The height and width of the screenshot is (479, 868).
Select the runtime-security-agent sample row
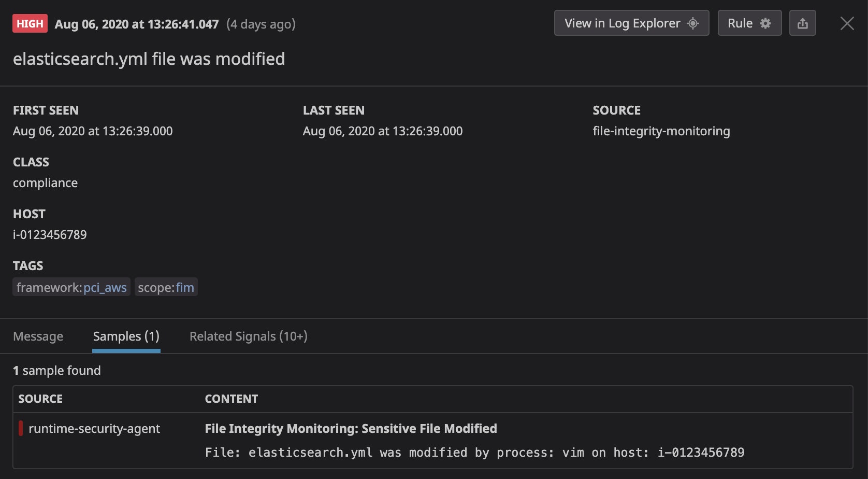coord(95,428)
